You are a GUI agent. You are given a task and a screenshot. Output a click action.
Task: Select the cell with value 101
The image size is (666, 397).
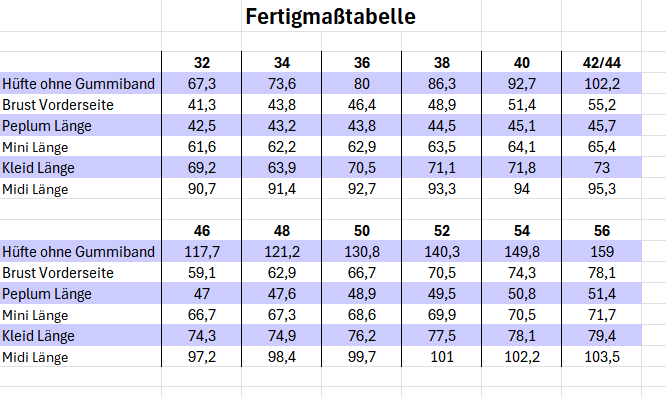point(442,357)
